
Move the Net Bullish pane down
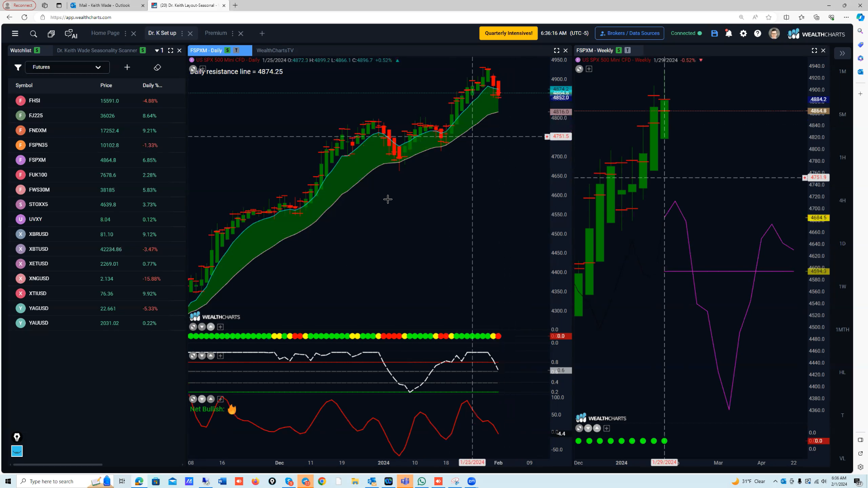click(x=202, y=399)
